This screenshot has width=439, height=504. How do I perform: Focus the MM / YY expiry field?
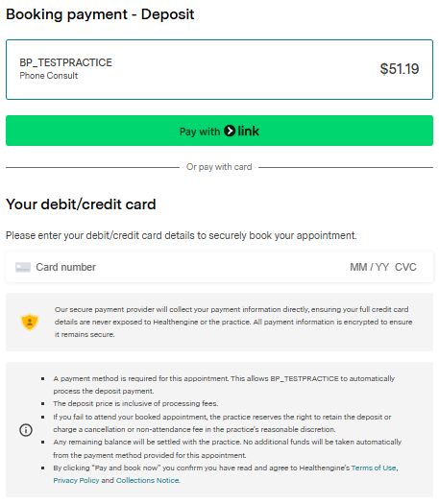[369, 267]
